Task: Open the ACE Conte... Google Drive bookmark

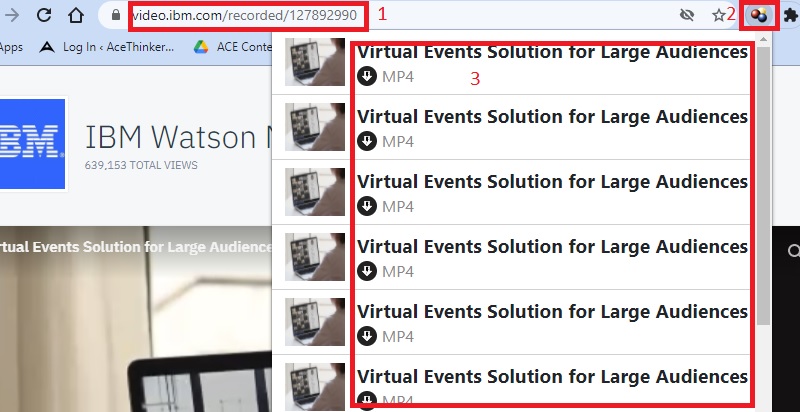Action: click(x=233, y=47)
